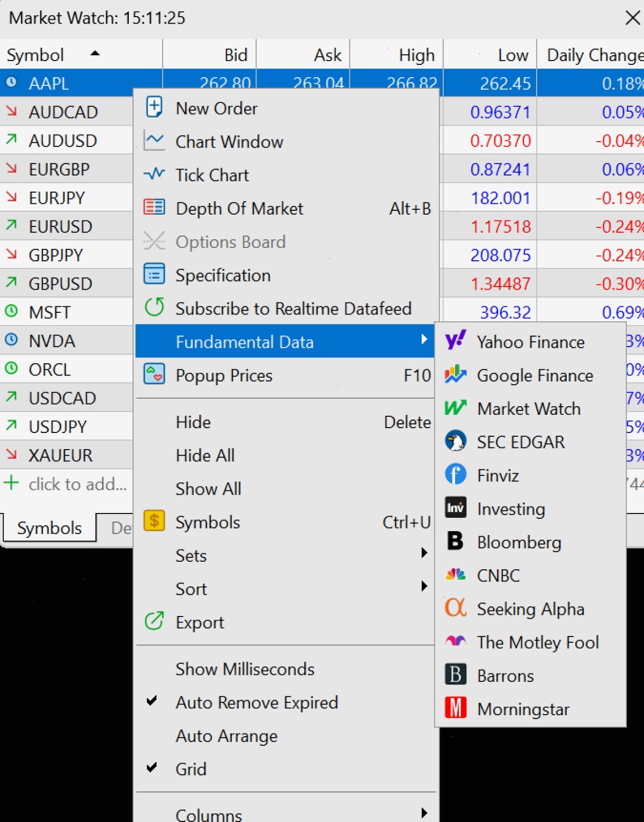Click the New Order icon

[x=154, y=107]
